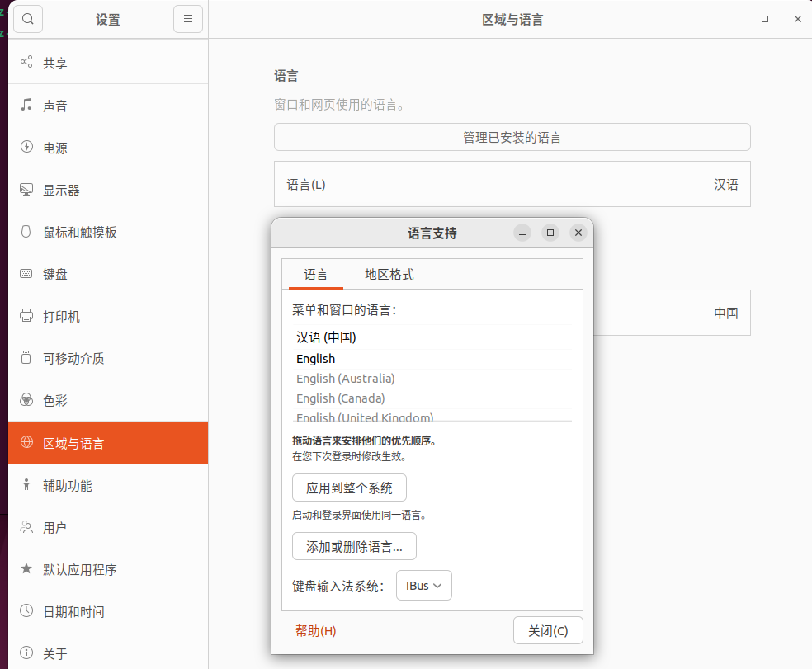Click the users icon beside 用户
Screen dimensions: 812x669
click(x=26, y=526)
